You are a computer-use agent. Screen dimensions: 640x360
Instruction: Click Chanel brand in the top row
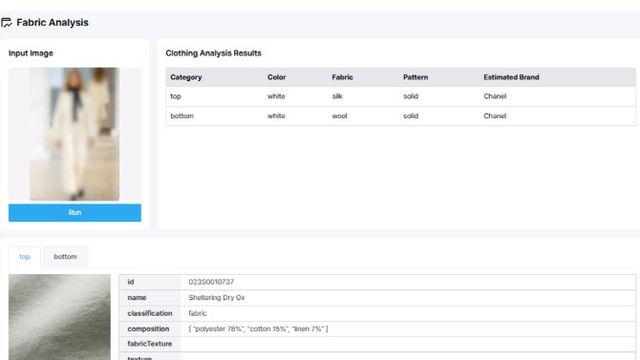pyautogui.click(x=495, y=96)
